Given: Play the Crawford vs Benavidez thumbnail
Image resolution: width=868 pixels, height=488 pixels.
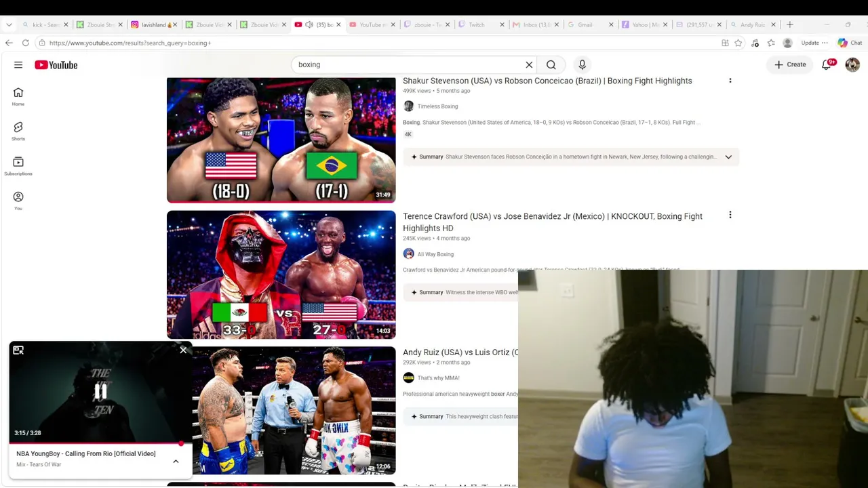Looking at the screenshot, I should 281,274.
